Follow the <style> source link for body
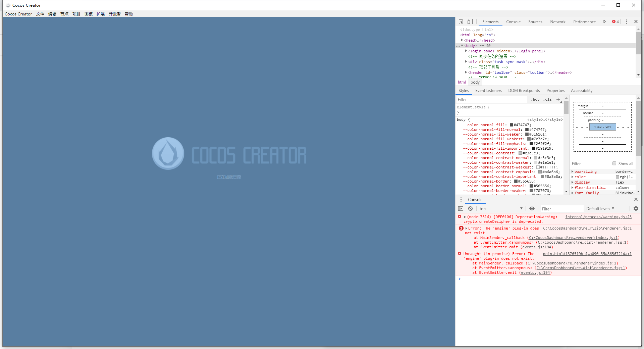Image resolution: width=644 pixels, height=349 pixels. [545, 119]
